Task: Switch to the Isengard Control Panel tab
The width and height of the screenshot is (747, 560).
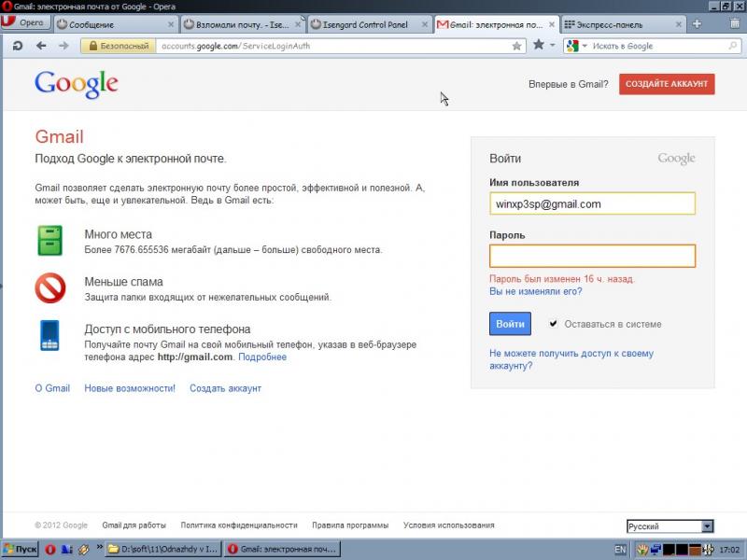Action: pos(370,24)
